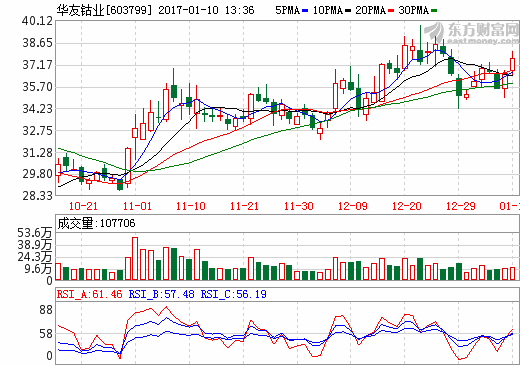Click the 38.65 price axis label
520x365 pixels.
click(38, 43)
